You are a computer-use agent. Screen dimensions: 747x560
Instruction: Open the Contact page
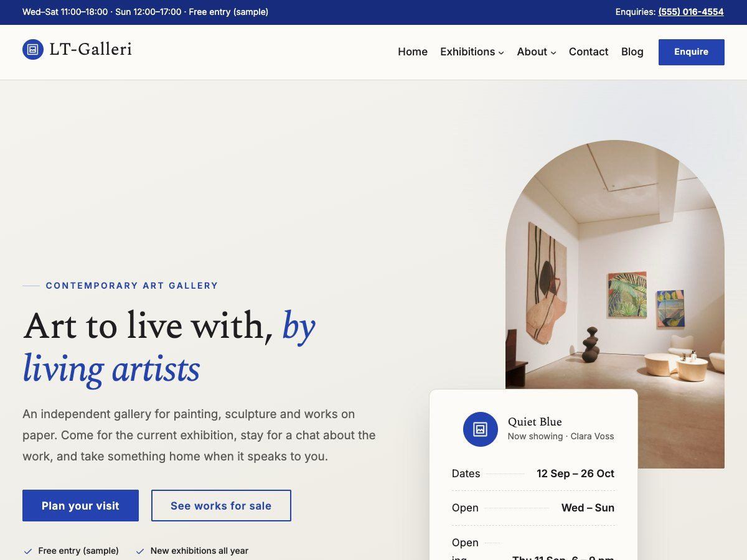pyautogui.click(x=588, y=52)
